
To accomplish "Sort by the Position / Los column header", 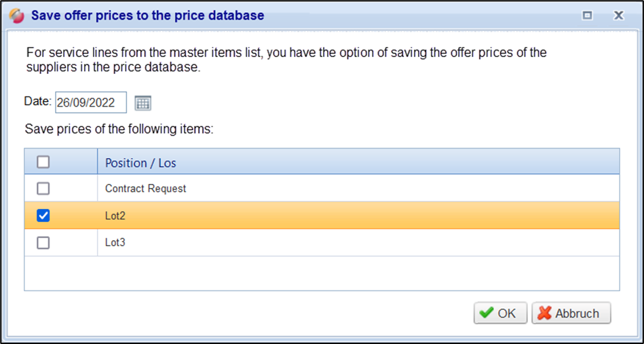I will [141, 163].
